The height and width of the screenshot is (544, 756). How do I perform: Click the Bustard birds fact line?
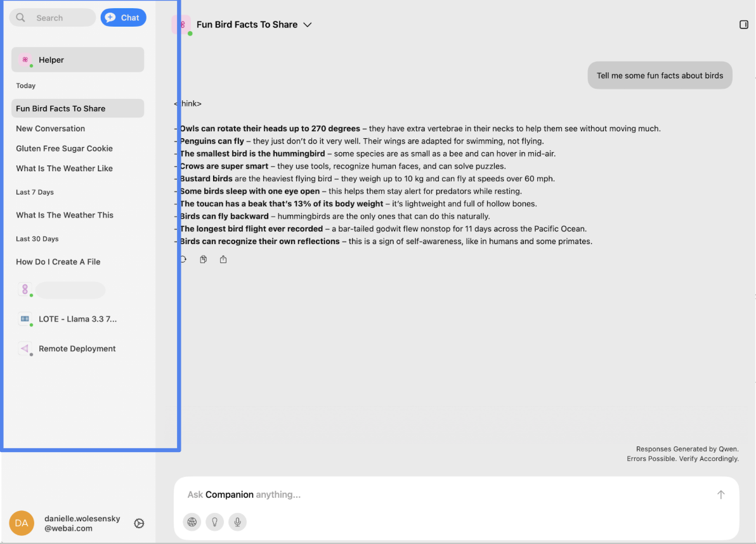(x=365, y=179)
